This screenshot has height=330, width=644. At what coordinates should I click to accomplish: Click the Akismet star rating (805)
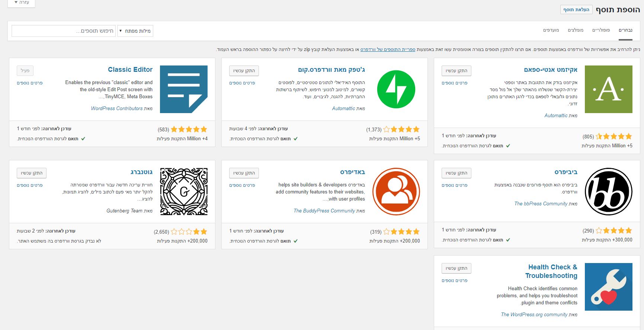[x=614, y=137]
